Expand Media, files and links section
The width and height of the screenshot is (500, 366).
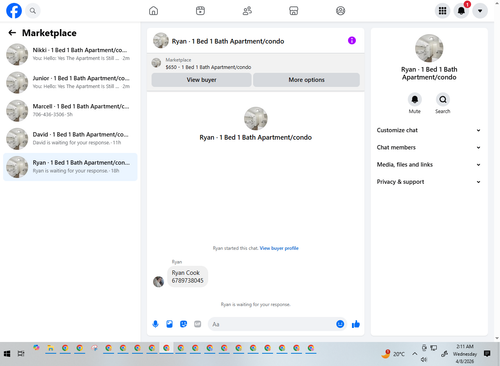point(429,165)
